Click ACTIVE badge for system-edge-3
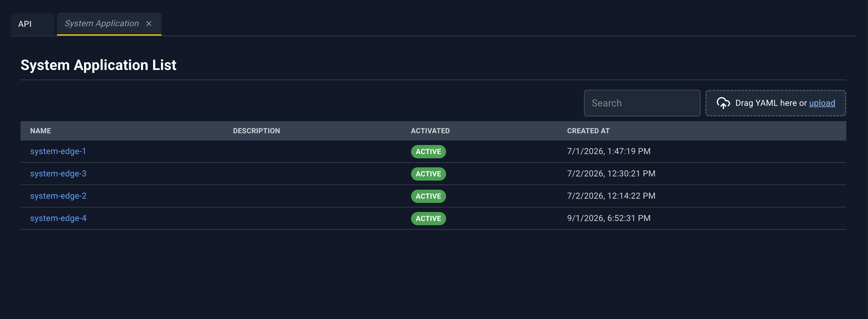Image resolution: width=868 pixels, height=319 pixels. 428,174
